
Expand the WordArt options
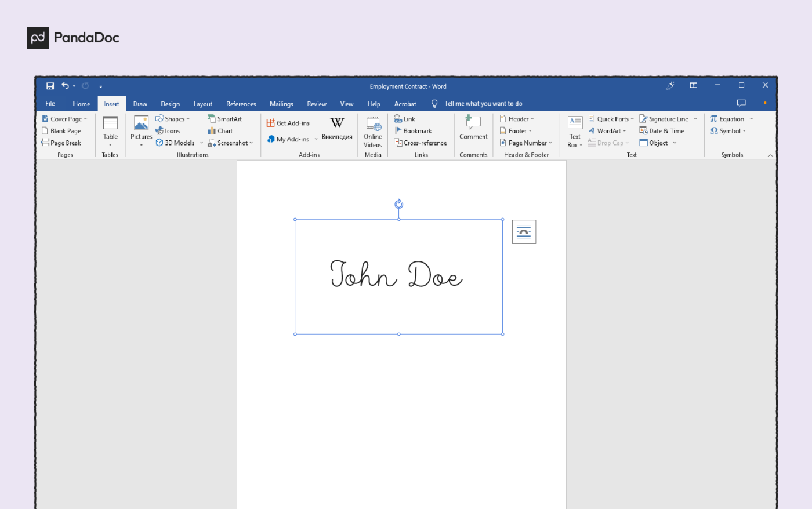[x=608, y=130]
